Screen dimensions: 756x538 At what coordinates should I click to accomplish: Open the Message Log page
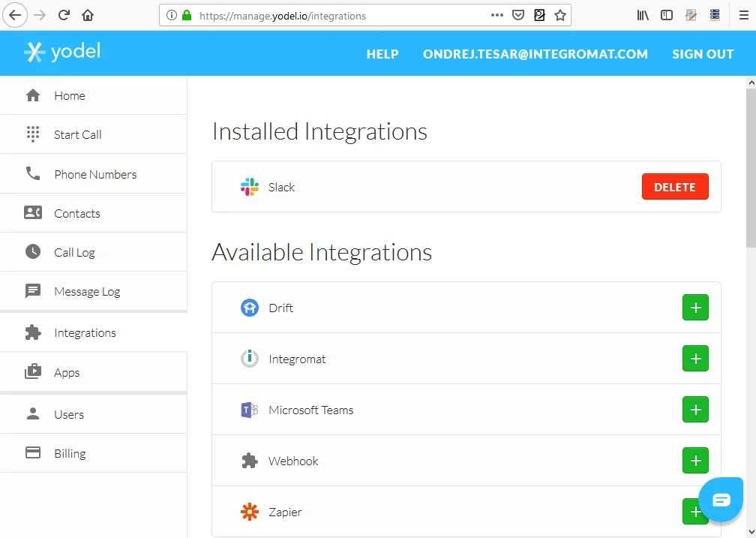94,291
